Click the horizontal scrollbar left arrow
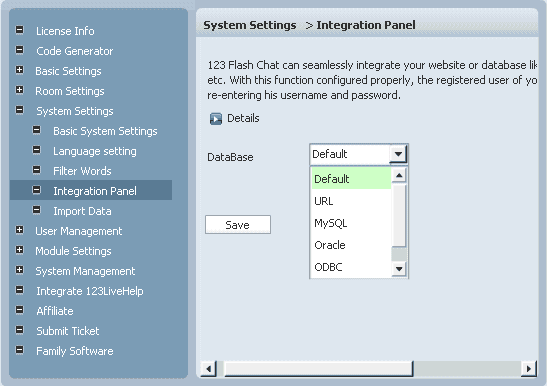Image resolution: width=547 pixels, height=386 pixels. pos(209,369)
